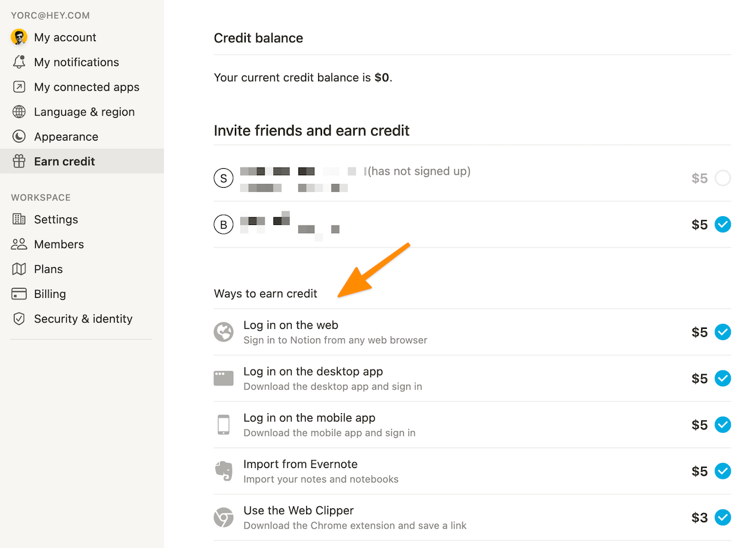Toggle the credit checkmark for web login
Image resolution: width=756 pixels, height=548 pixels.
point(723,332)
